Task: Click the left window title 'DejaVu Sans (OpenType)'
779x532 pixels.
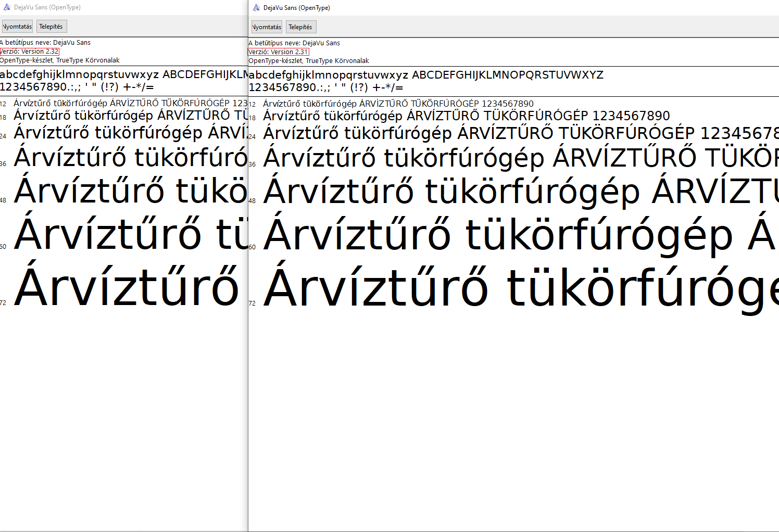Action: 47,7
